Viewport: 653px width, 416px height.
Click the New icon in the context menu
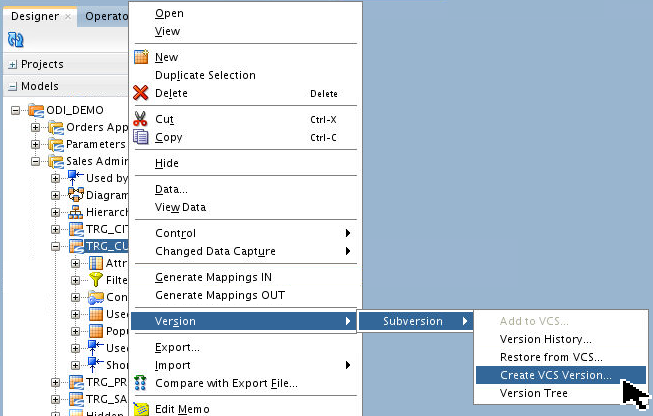(x=141, y=57)
